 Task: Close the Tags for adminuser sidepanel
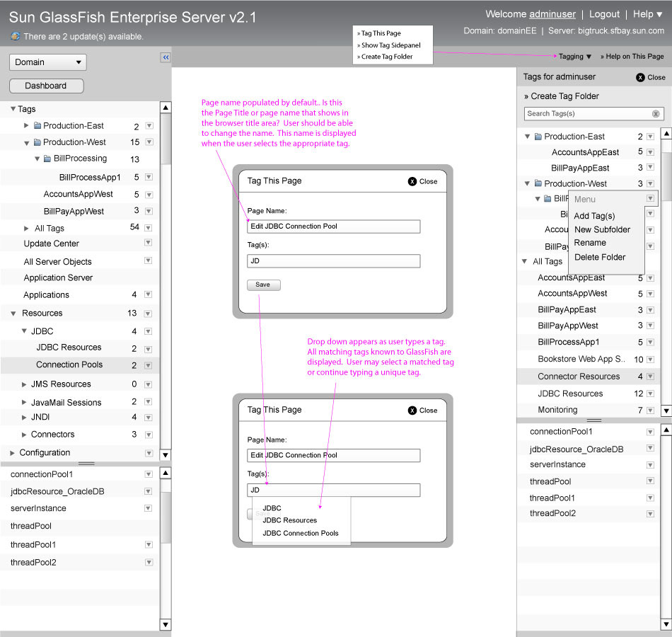tap(651, 77)
